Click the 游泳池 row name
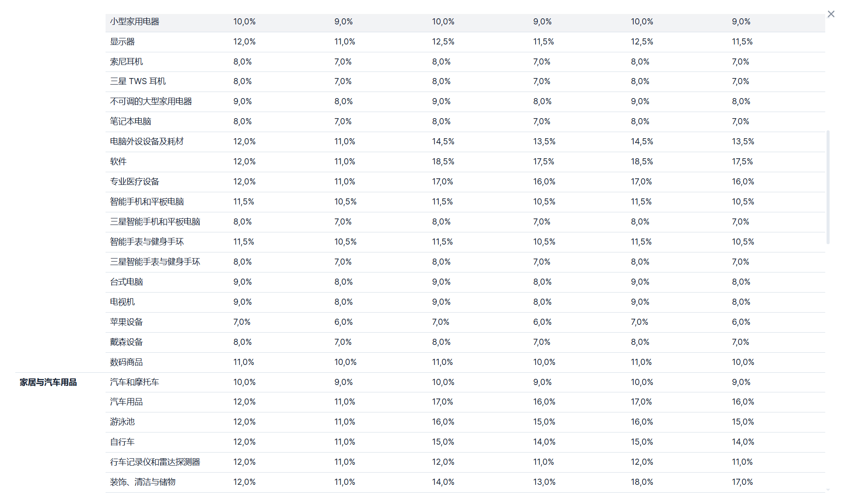The height and width of the screenshot is (504, 844). [x=122, y=422]
